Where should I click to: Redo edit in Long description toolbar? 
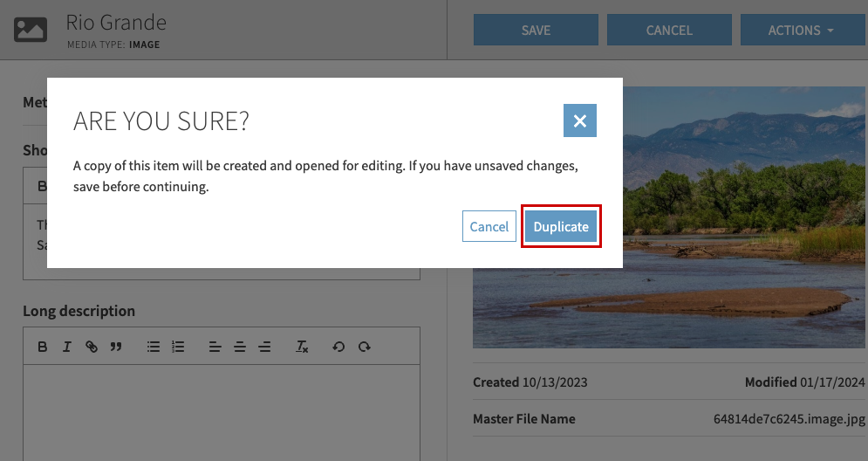(x=365, y=347)
